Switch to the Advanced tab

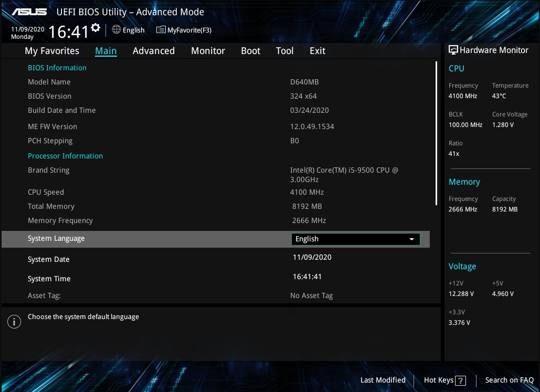153,50
